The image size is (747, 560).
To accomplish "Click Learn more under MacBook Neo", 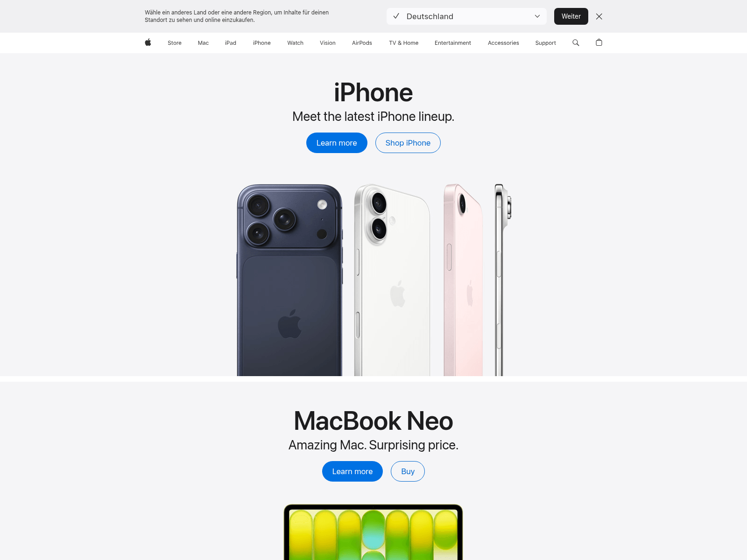I will (x=352, y=471).
